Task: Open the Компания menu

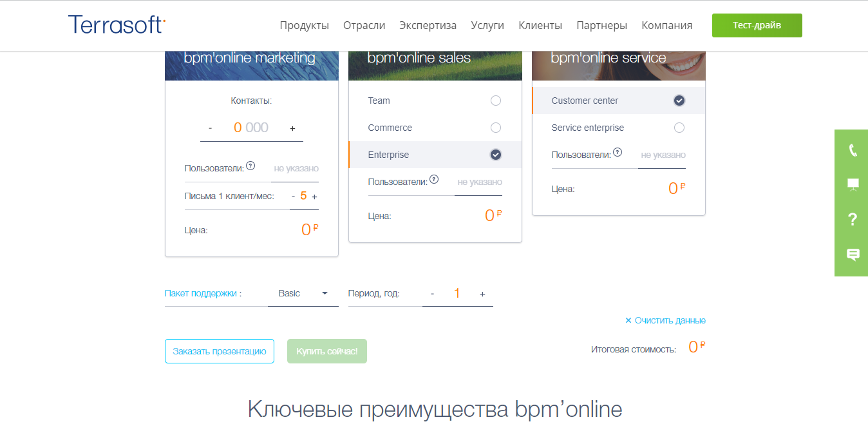Action: tap(666, 25)
